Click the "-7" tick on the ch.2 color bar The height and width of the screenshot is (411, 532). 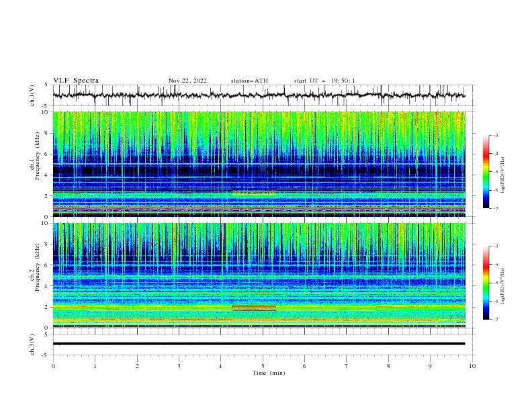[x=495, y=319]
